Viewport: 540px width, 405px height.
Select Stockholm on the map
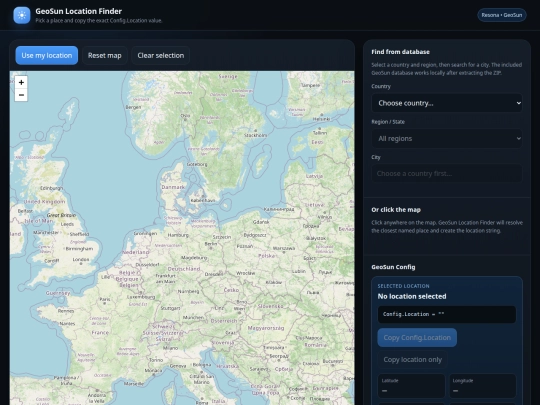click(255, 135)
